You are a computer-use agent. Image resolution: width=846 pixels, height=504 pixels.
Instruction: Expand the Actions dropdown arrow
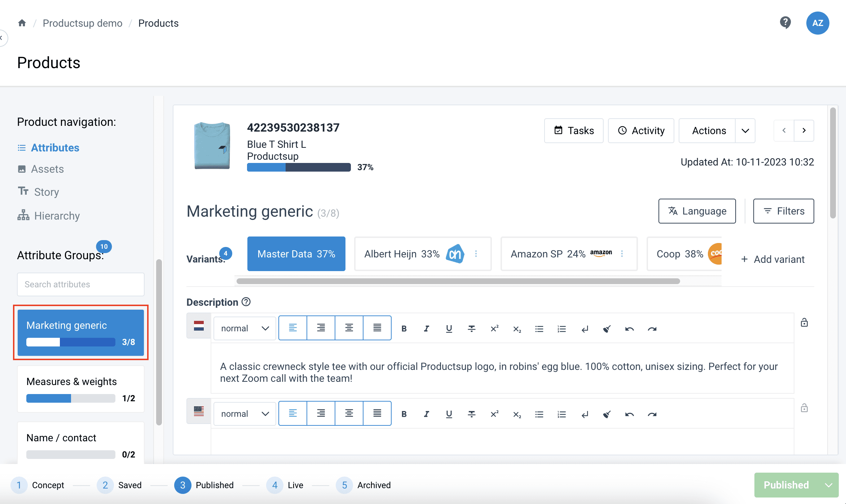pos(745,131)
